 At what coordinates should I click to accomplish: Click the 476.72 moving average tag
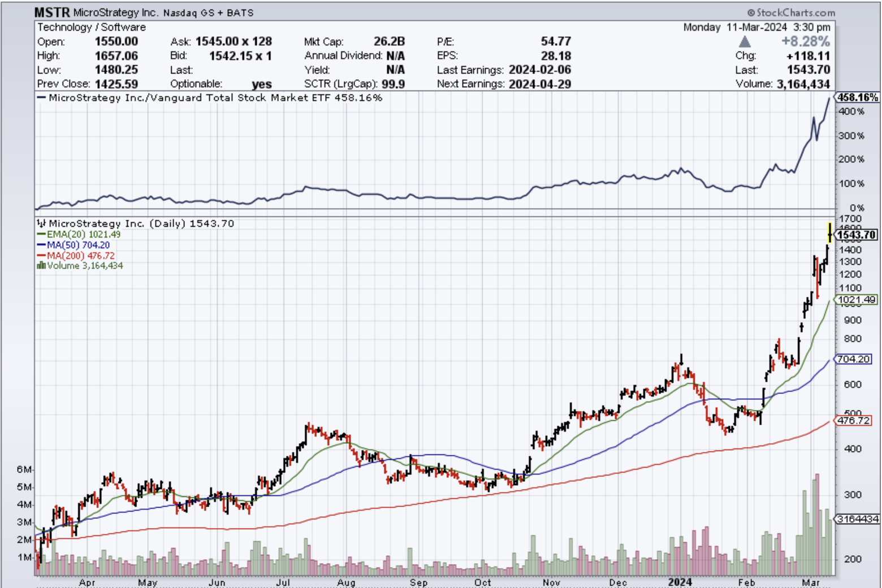pos(854,421)
